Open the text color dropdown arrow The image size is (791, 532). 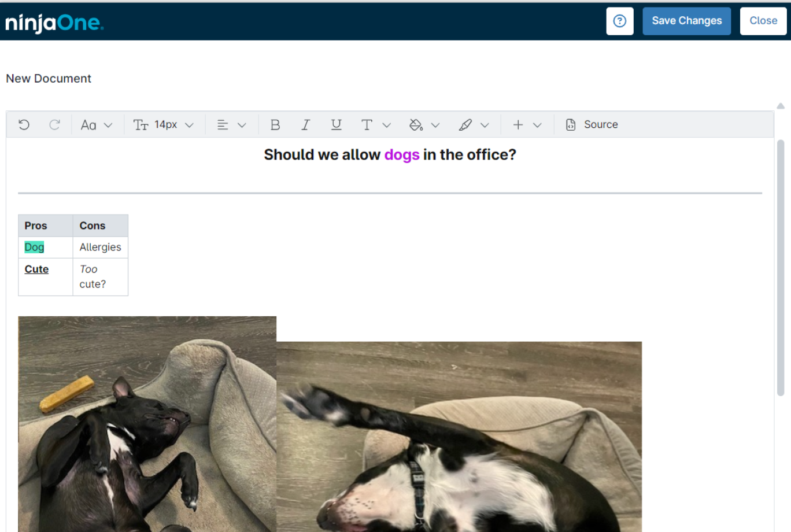(386, 124)
